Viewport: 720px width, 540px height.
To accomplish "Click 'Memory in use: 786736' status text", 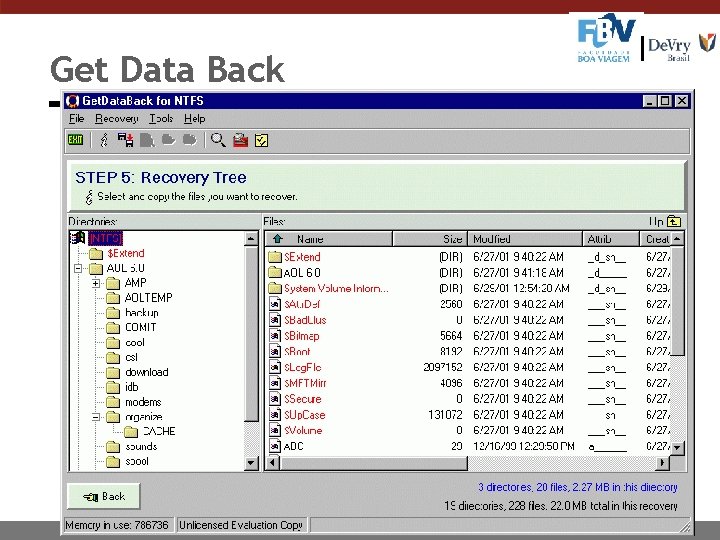I will [x=117, y=525].
